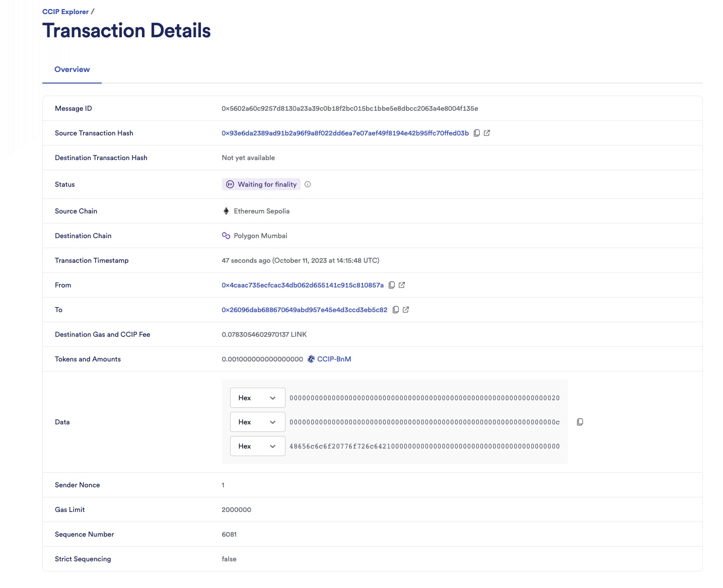Image resolution: width=723 pixels, height=588 pixels.
Task: Click the CCIP-BnM token icon
Action: (x=311, y=359)
